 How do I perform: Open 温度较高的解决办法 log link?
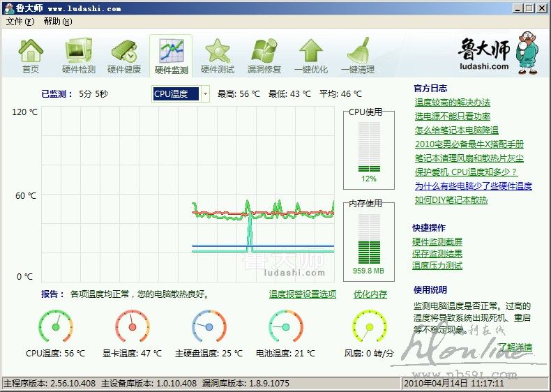(452, 103)
